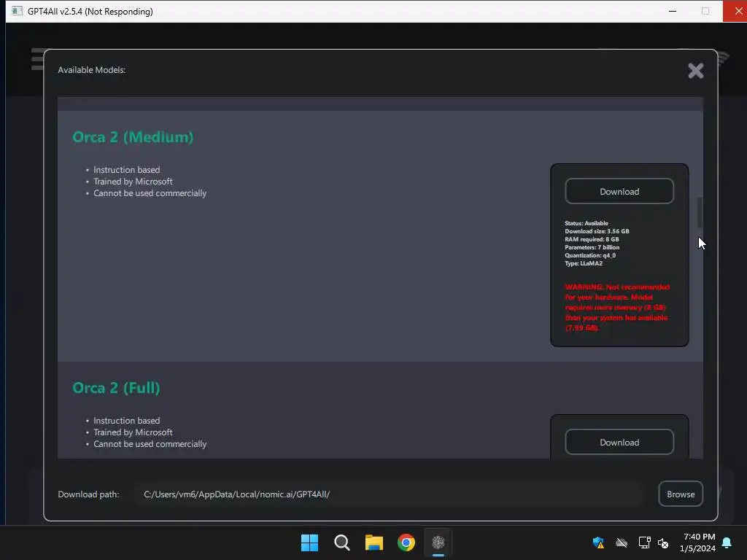The image size is (747, 560).
Task: Click the 'Status: Available' line
Action: [x=587, y=223]
